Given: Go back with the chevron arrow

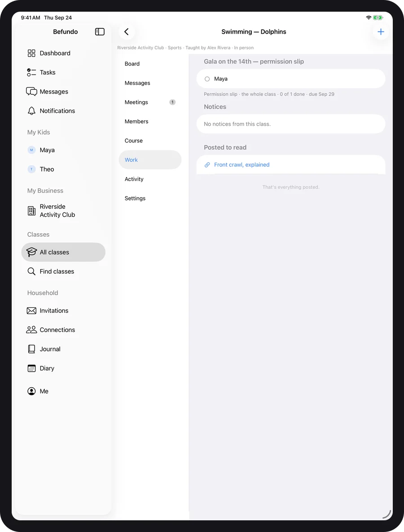Looking at the screenshot, I should pyautogui.click(x=127, y=31).
